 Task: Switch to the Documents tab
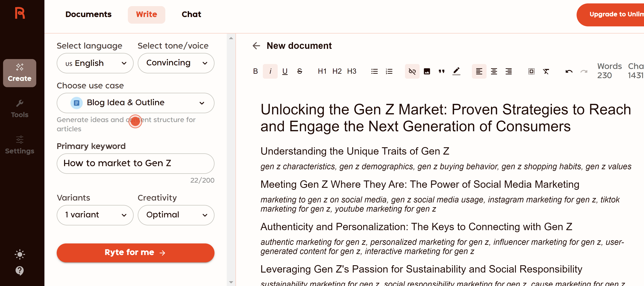point(88,14)
